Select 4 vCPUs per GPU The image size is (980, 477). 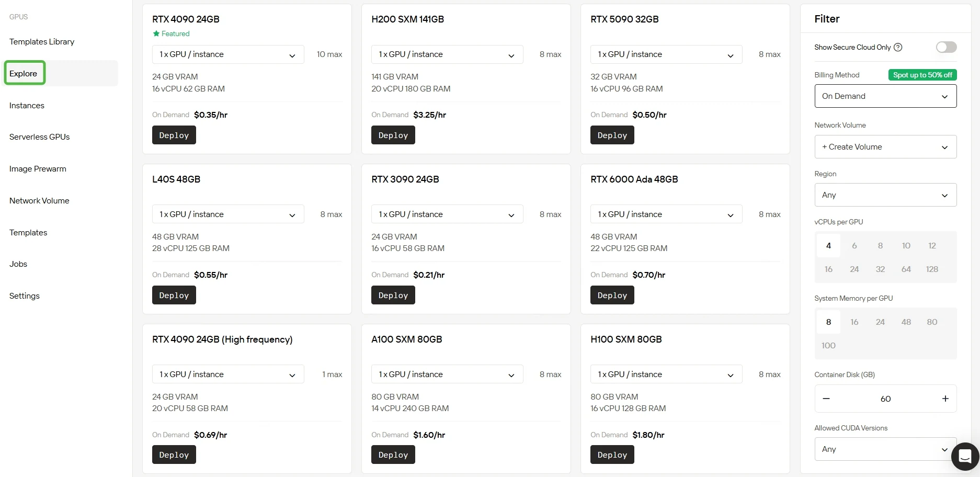point(828,245)
